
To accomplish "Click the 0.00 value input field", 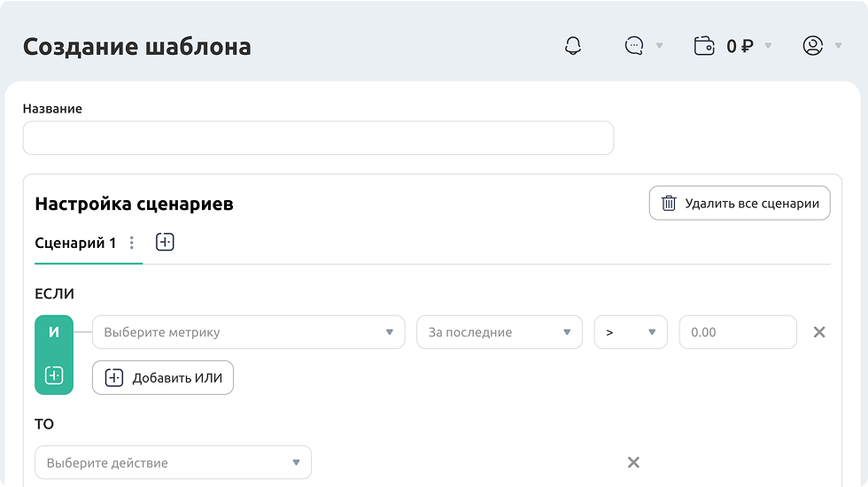I will (x=738, y=332).
